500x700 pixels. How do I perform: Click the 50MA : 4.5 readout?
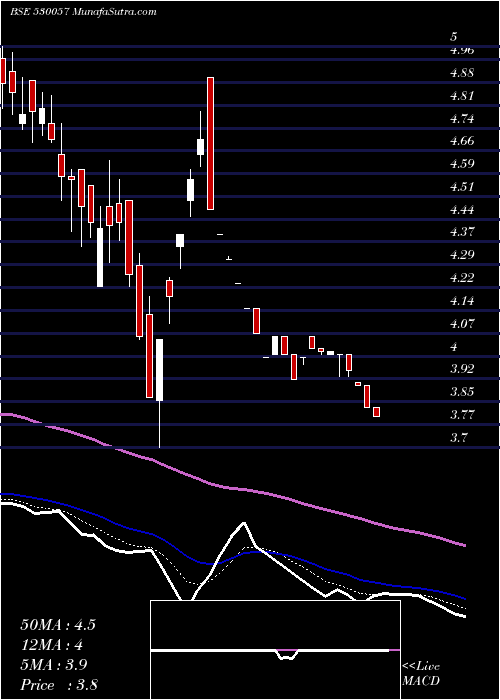(58, 625)
